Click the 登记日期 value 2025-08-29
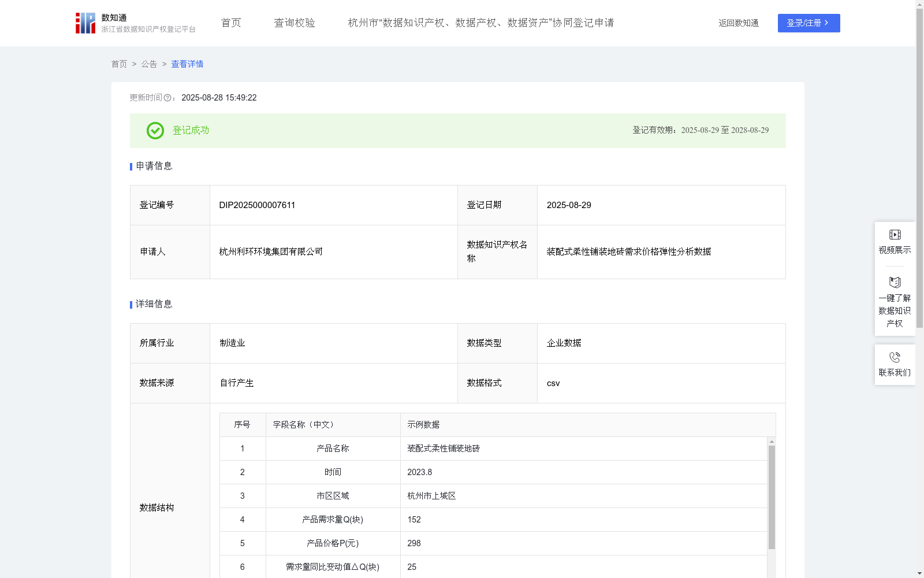 569,205
